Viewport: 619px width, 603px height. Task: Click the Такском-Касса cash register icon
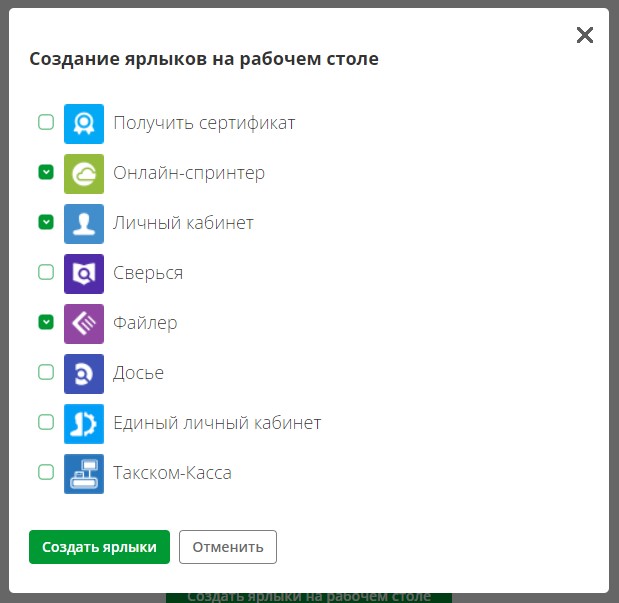pyautogui.click(x=84, y=474)
